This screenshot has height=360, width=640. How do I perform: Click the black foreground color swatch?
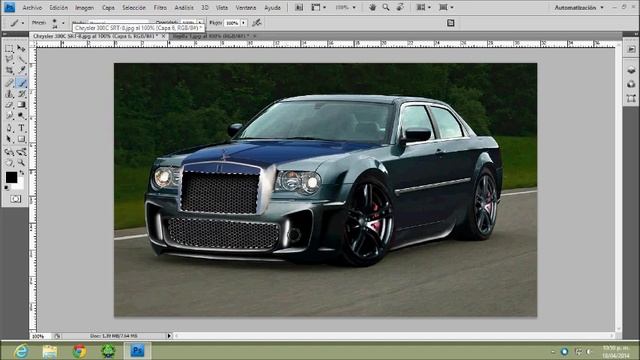[11, 177]
